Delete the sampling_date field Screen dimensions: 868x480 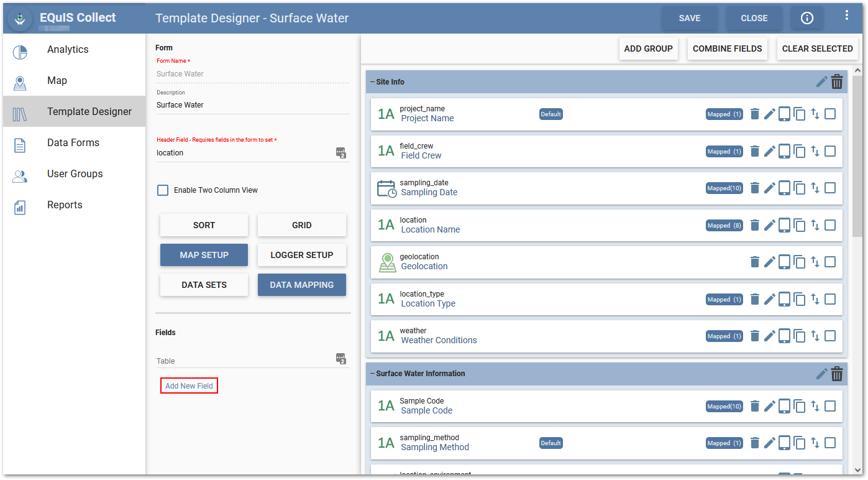[x=755, y=188]
